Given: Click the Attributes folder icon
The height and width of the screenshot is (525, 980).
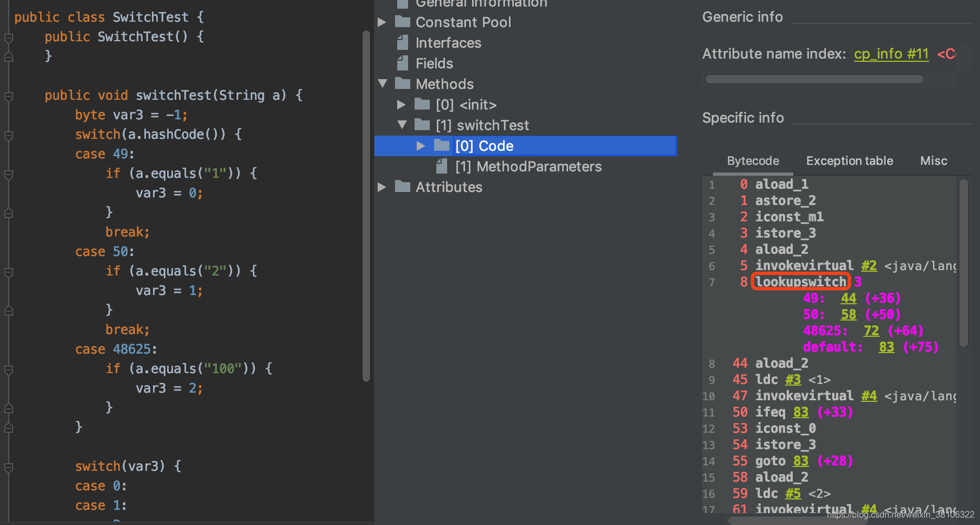Looking at the screenshot, I should pos(403,187).
